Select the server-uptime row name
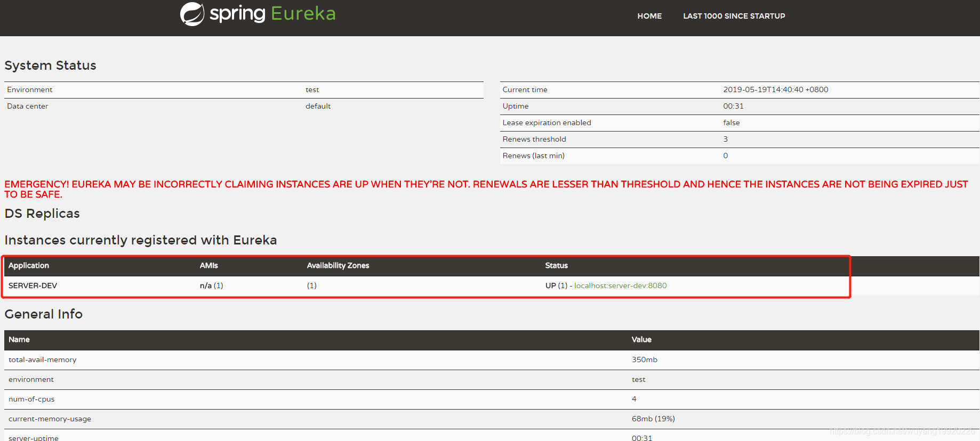Viewport: 980px width, 441px height. [x=34, y=438]
